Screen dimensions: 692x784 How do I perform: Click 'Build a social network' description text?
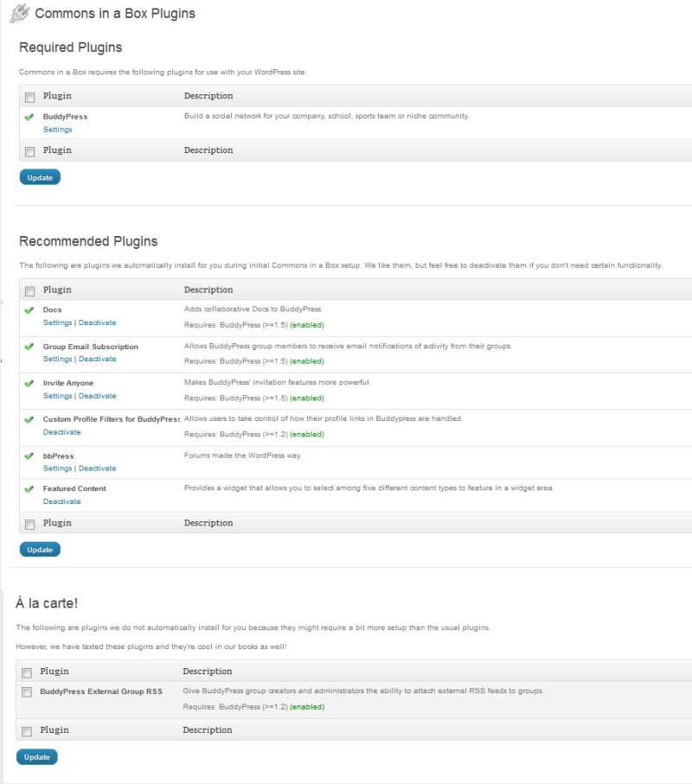(327, 116)
